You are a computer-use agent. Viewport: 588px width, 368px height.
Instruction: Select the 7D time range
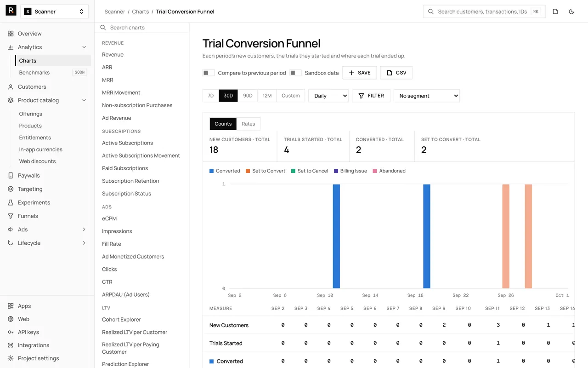[211, 96]
